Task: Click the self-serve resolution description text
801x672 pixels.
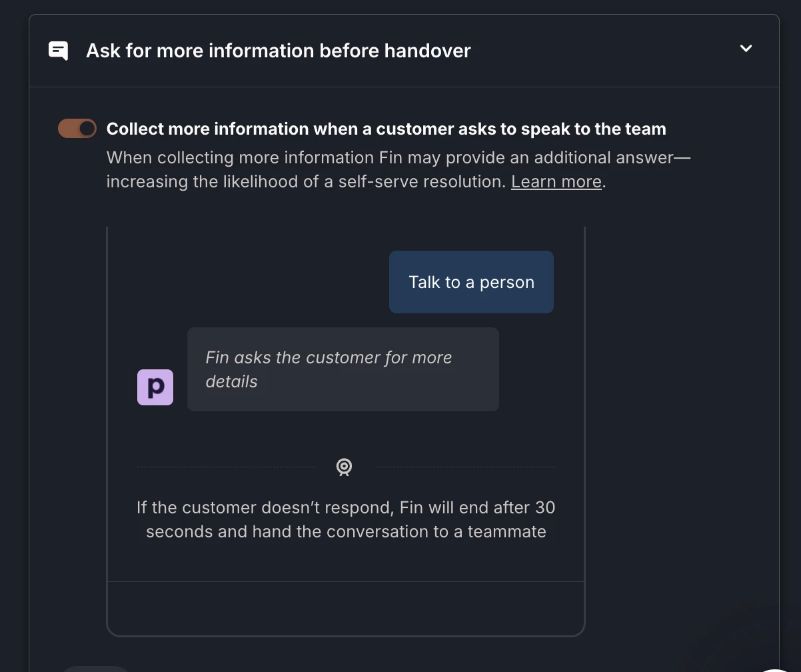Action: pos(307,181)
